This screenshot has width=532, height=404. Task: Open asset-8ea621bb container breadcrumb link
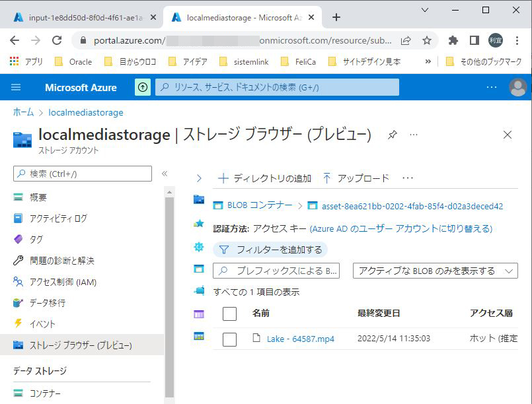412,206
